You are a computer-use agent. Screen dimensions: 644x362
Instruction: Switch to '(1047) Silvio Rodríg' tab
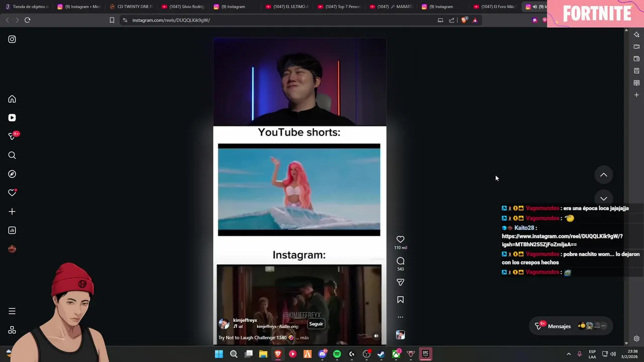coord(183,7)
